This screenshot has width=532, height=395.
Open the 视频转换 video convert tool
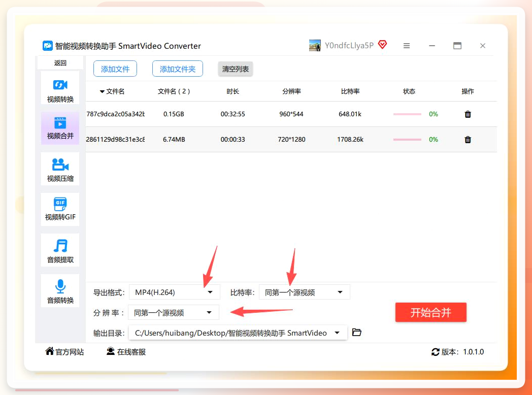60,88
